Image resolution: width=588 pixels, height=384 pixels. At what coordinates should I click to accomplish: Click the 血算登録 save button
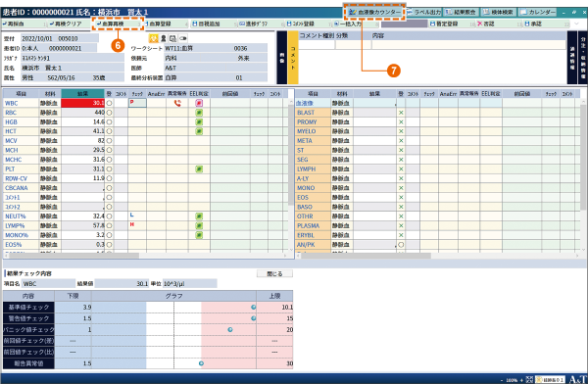(x=166, y=24)
